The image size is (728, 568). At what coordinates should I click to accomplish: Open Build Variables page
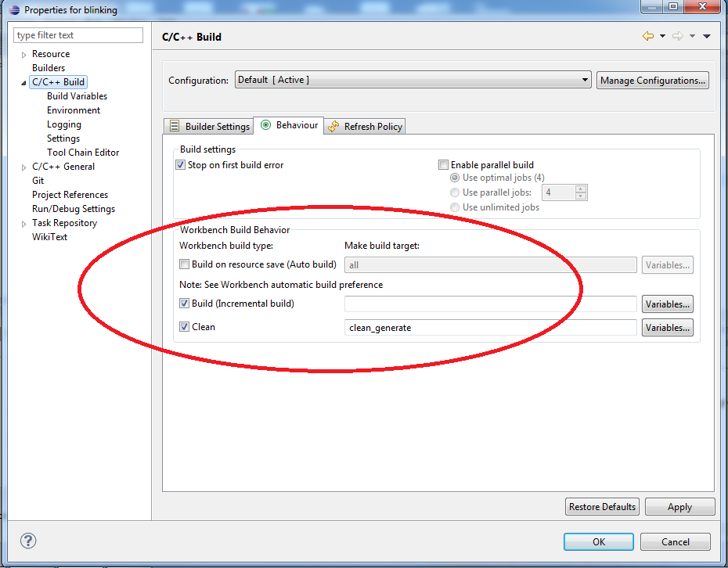(x=77, y=96)
